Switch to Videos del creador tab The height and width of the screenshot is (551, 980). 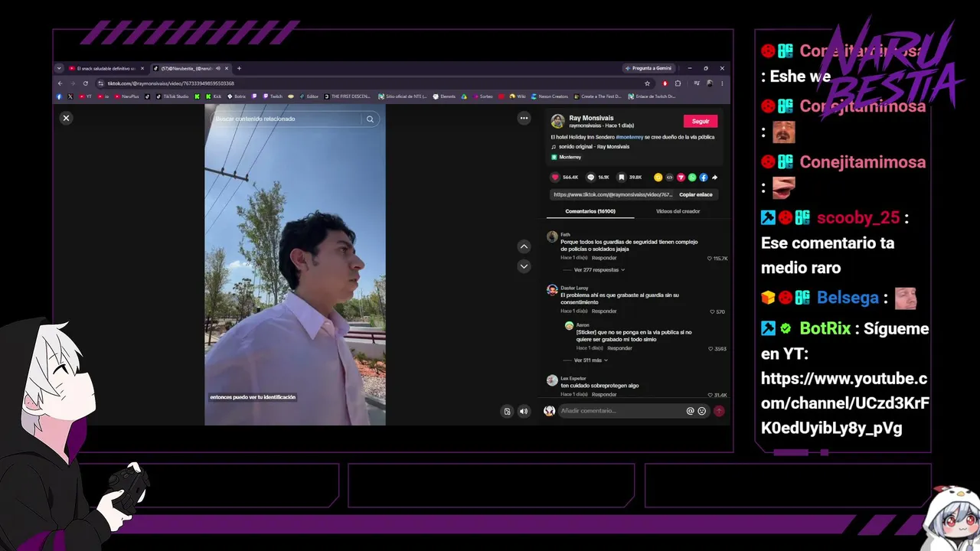click(678, 211)
